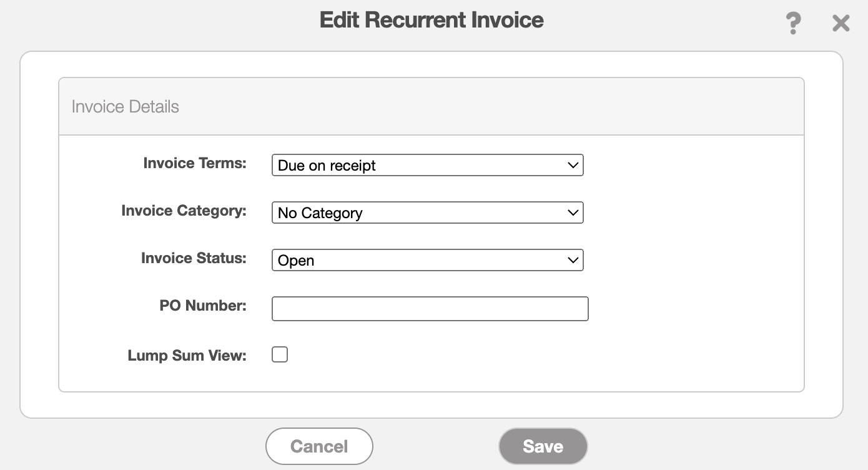Click the Invoice Terms label
868x470 pixels.
point(195,163)
